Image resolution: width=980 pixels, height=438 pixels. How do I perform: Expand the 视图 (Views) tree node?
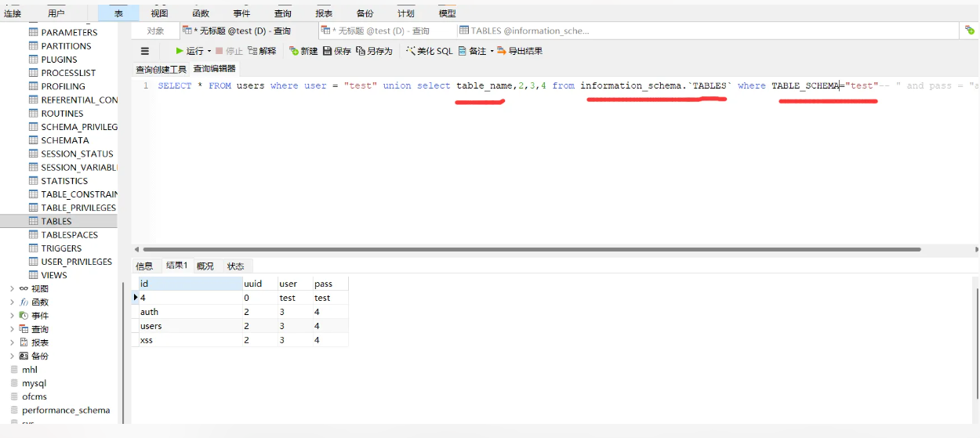12,288
